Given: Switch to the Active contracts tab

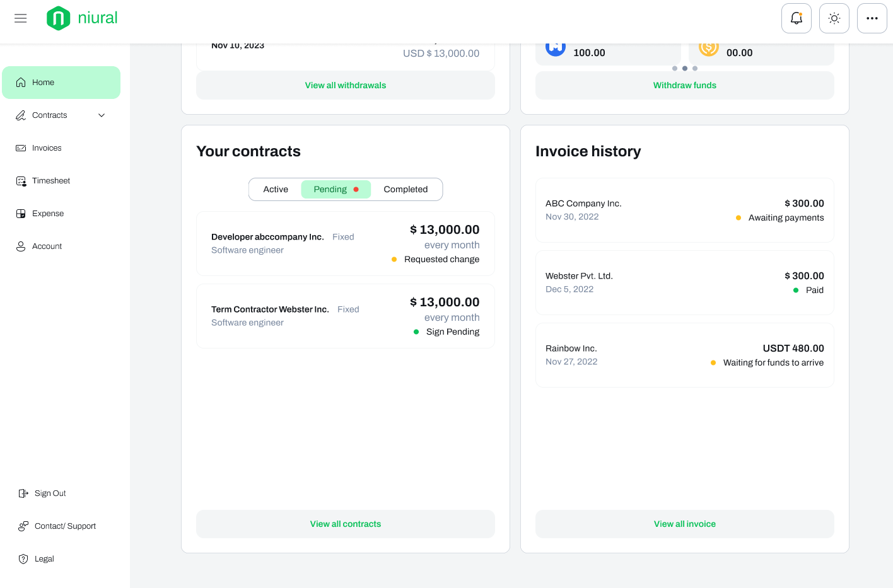Looking at the screenshot, I should [x=276, y=189].
